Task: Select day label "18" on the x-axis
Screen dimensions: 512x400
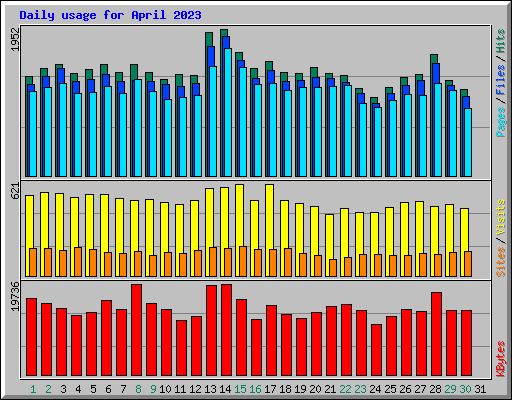Action: tap(285, 389)
